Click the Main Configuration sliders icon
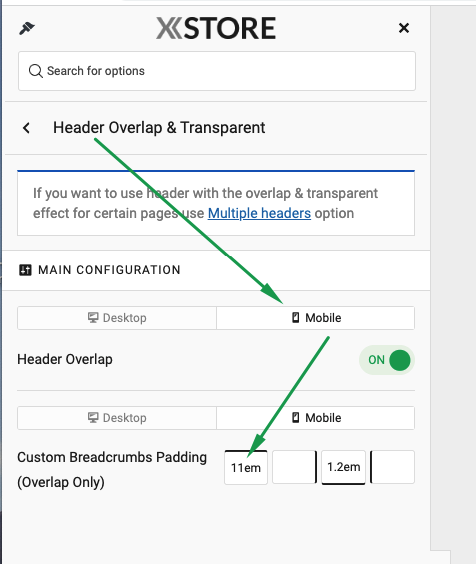 point(25,270)
